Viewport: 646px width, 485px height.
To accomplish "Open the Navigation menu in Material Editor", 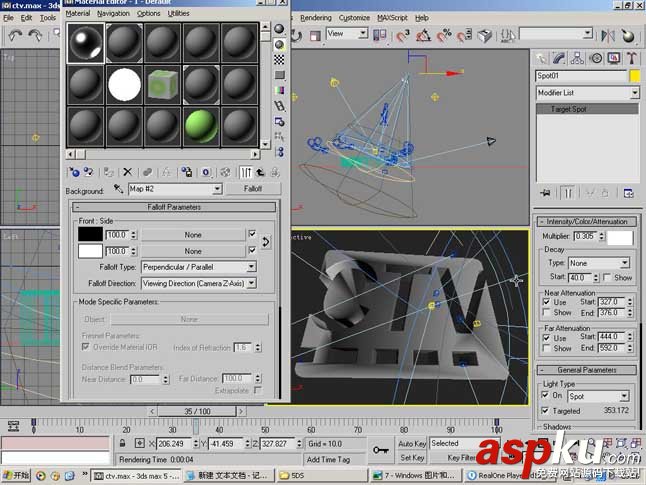I will point(113,13).
